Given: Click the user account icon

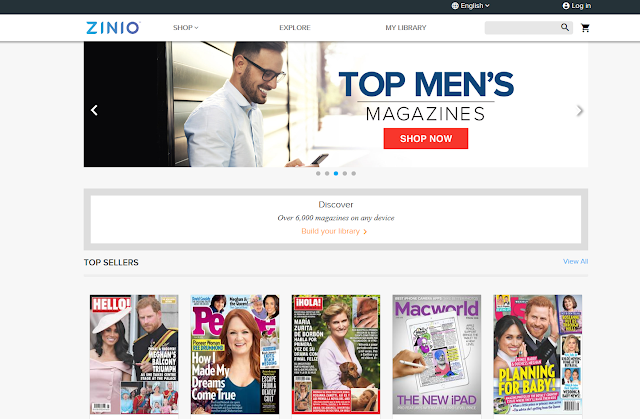Looking at the screenshot, I should tap(566, 6).
